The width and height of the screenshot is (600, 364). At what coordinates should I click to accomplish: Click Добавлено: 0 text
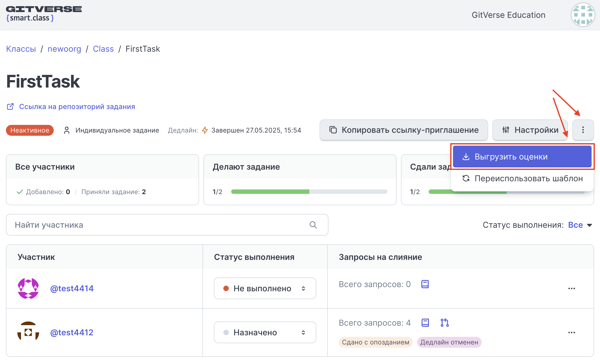(48, 192)
